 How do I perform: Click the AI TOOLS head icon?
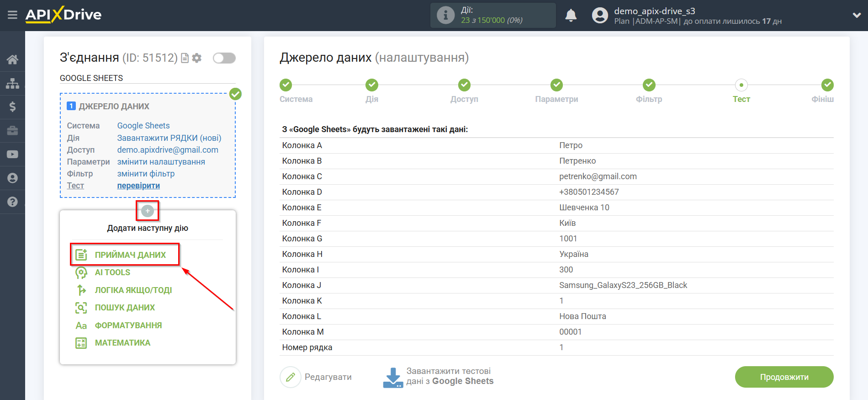(81, 272)
